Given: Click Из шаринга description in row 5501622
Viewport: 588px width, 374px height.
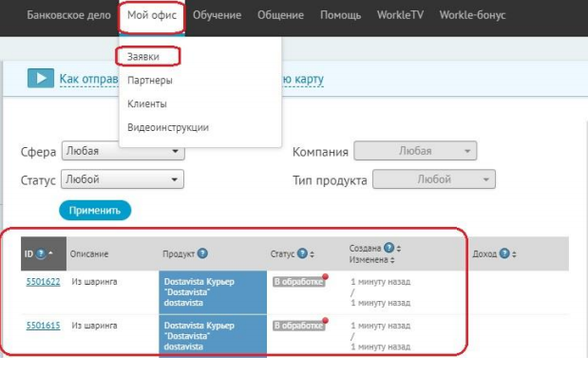Looking at the screenshot, I should coord(94,282).
